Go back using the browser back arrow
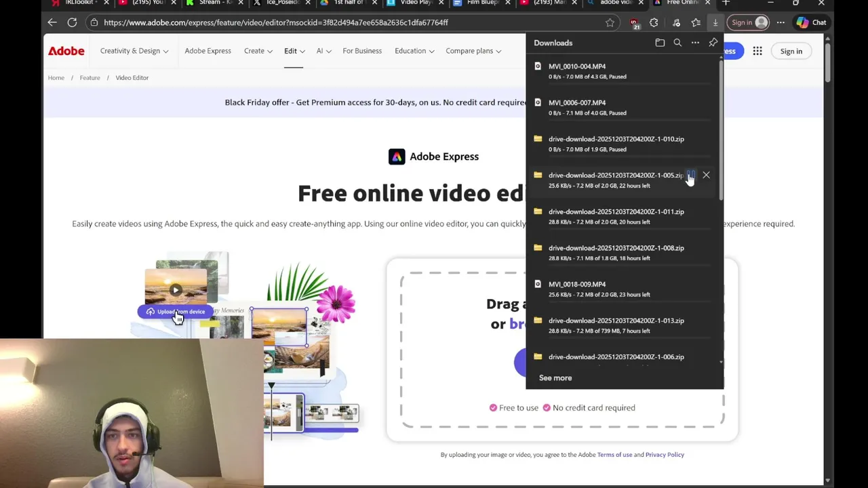Screen dimensions: 868x488 [x=52, y=22]
